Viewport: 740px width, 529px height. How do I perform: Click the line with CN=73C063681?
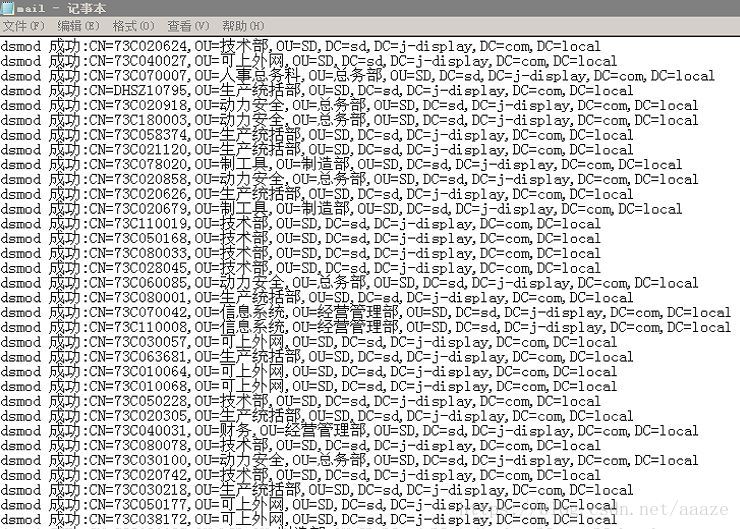[317, 357]
